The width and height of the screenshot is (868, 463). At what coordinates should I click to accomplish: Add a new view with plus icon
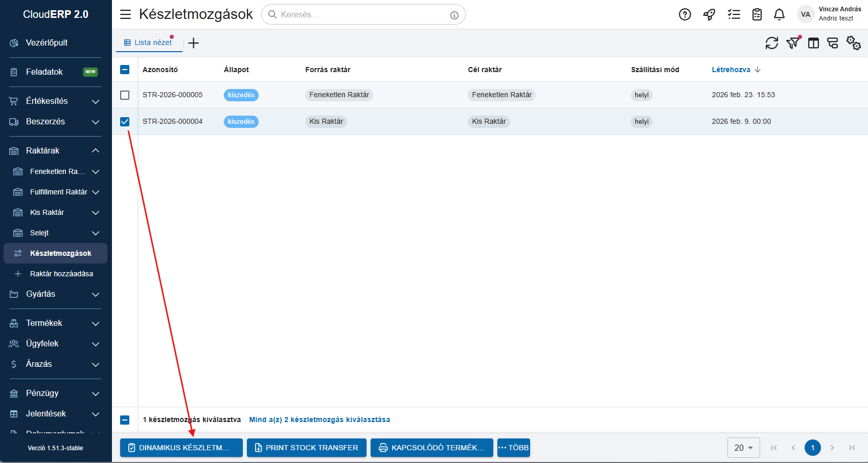click(x=193, y=43)
